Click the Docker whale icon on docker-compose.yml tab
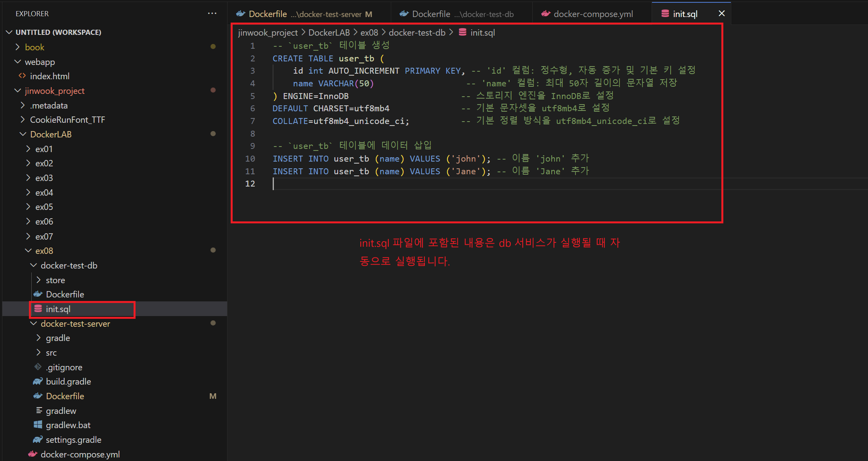Image resolution: width=868 pixels, height=461 pixels. pos(546,14)
